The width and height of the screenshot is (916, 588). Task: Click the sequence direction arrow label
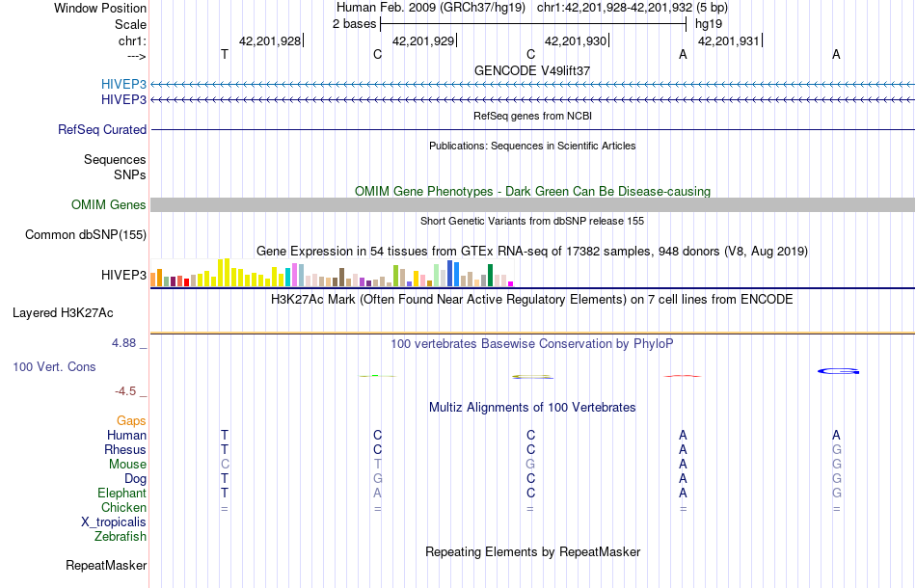tap(137, 56)
